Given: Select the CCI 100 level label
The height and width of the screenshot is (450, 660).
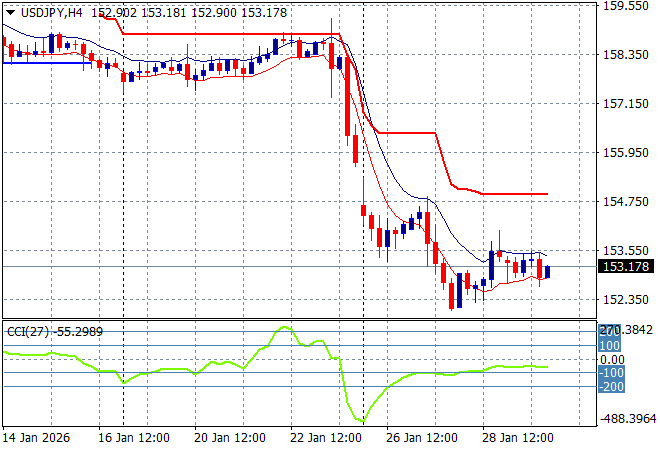Looking at the screenshot, I should pos(609,346).
